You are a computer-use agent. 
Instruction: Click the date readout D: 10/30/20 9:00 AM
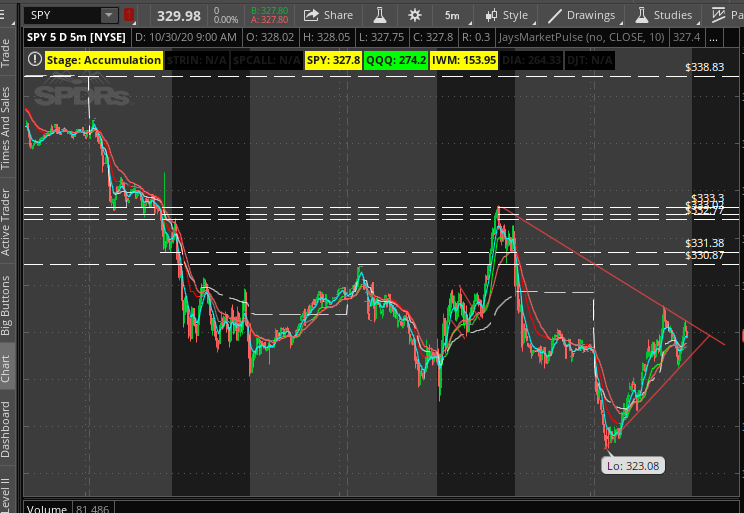tap(186, 37)
